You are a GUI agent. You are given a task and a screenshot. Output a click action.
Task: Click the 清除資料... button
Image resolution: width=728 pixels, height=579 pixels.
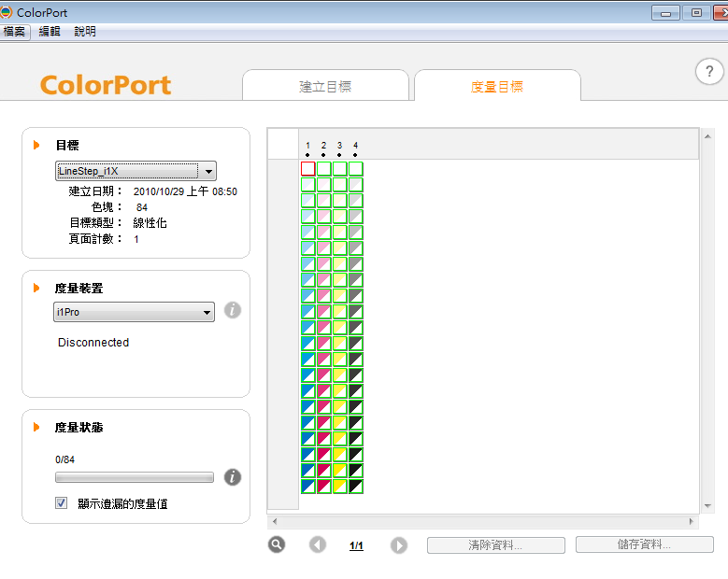pyautogui.click(x=496, y=545)
